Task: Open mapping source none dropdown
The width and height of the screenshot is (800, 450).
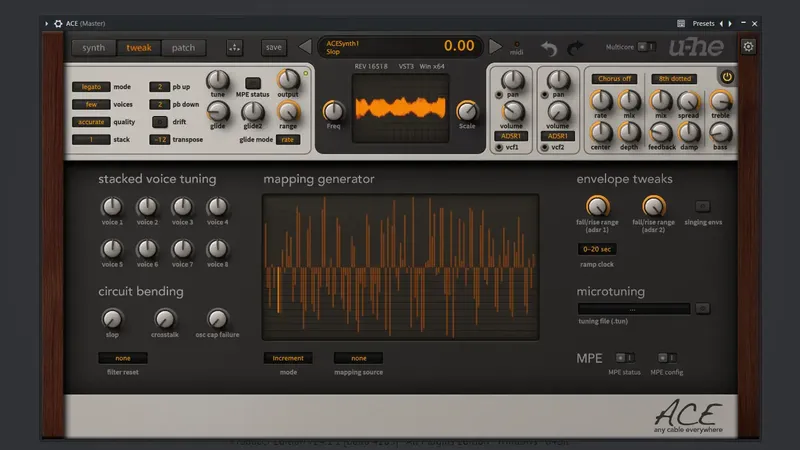Action: click(x=358, y=358)
